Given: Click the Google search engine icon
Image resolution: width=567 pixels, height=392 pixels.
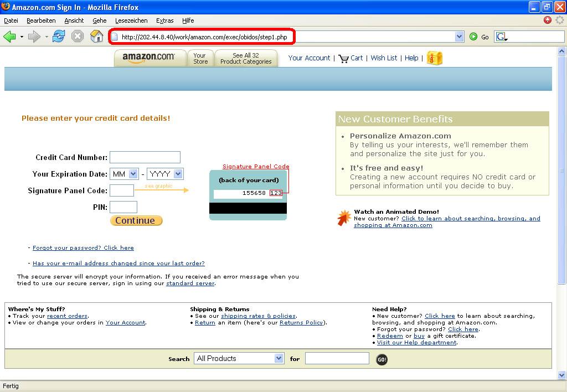Looking at the screenshot, I should (502, 37).
